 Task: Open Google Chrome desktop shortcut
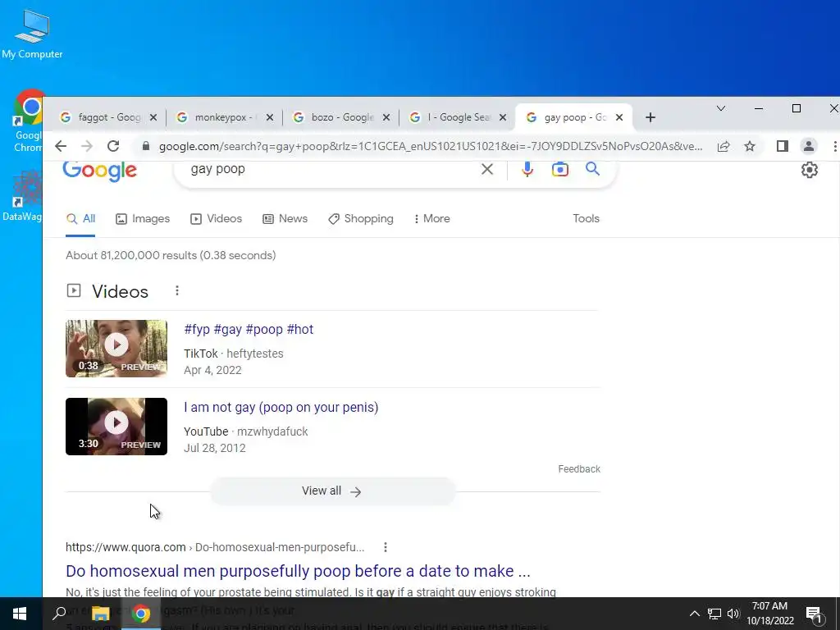pos(27,121)
